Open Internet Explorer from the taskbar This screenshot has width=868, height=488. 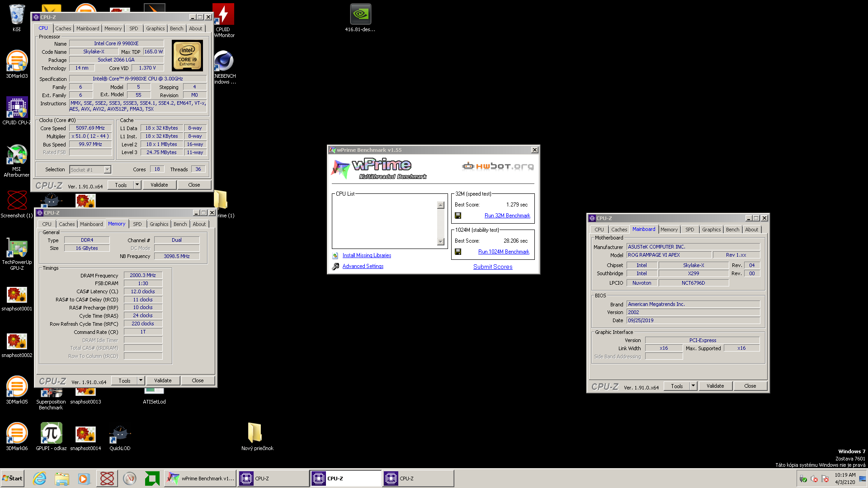click(x=39, y=479)
